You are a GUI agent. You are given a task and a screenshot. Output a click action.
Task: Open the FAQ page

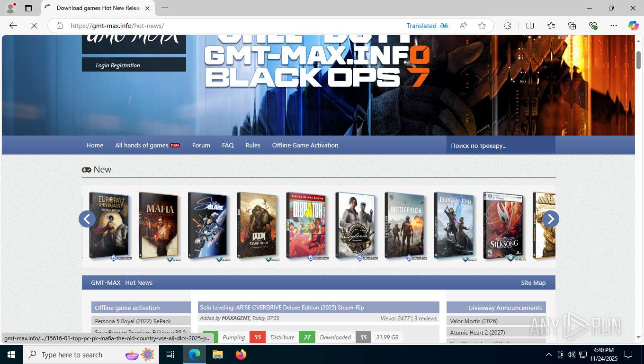point(228,145)
